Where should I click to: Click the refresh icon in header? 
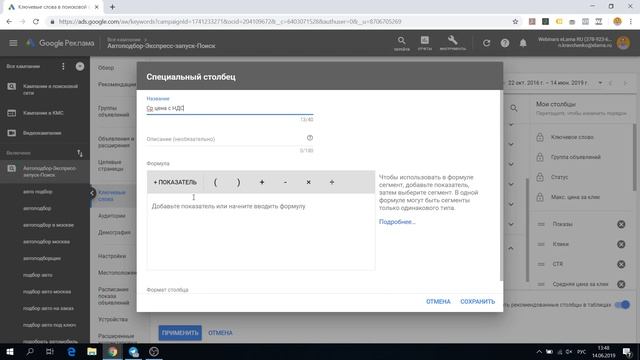486,43
